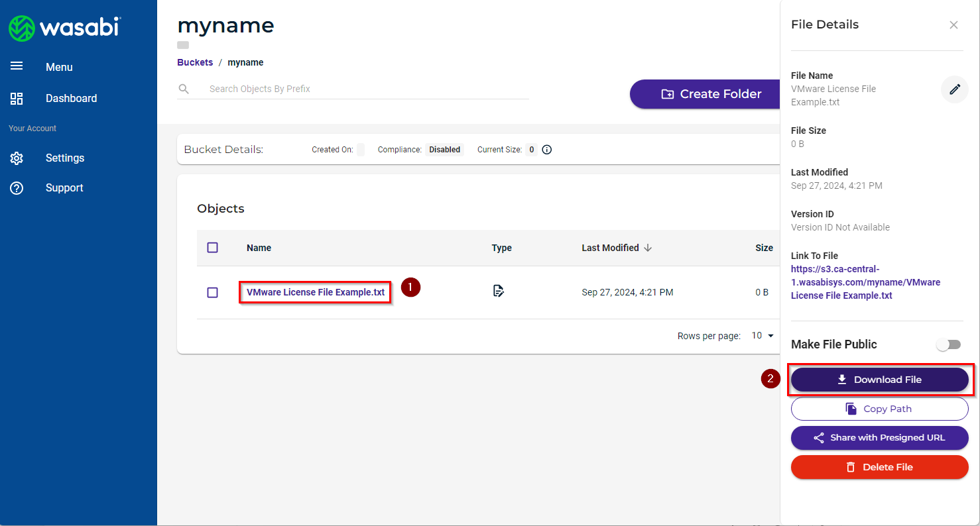Click the Dashboard grid icon
The image size is (980, 526).
[17, 99]
